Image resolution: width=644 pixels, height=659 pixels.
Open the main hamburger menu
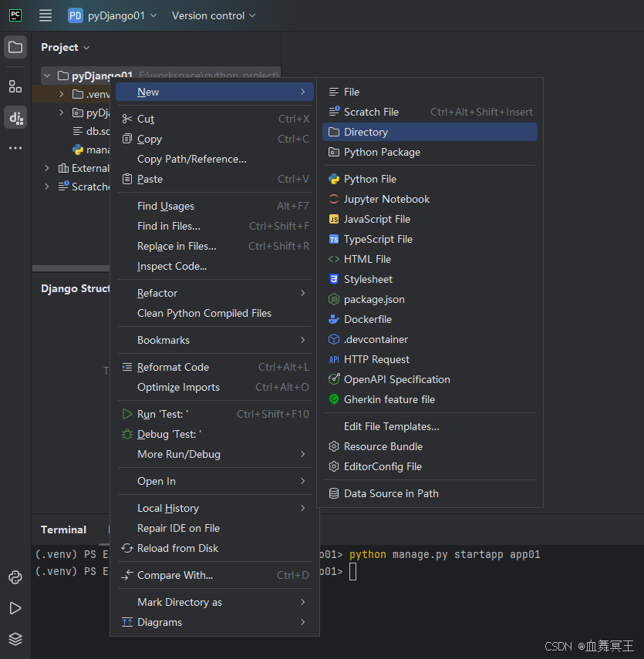point(46,15)
